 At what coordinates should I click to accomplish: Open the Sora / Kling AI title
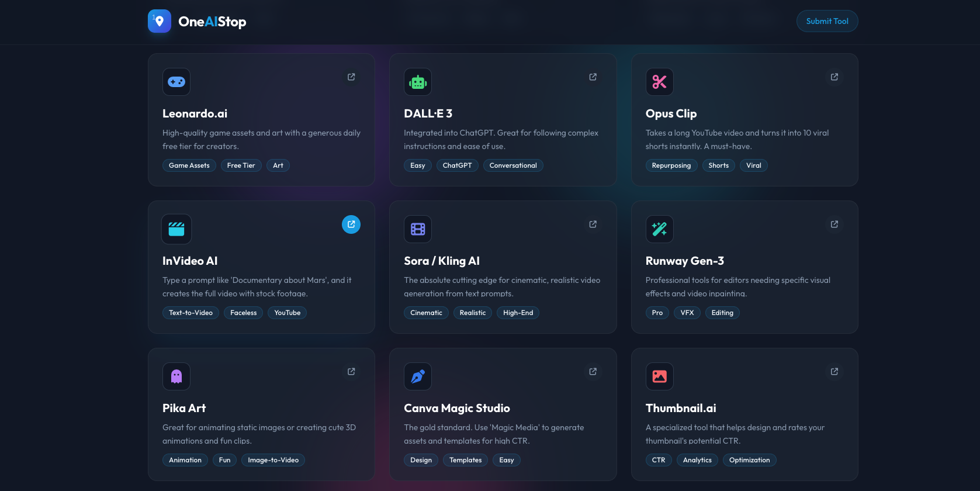pos(442,261)
